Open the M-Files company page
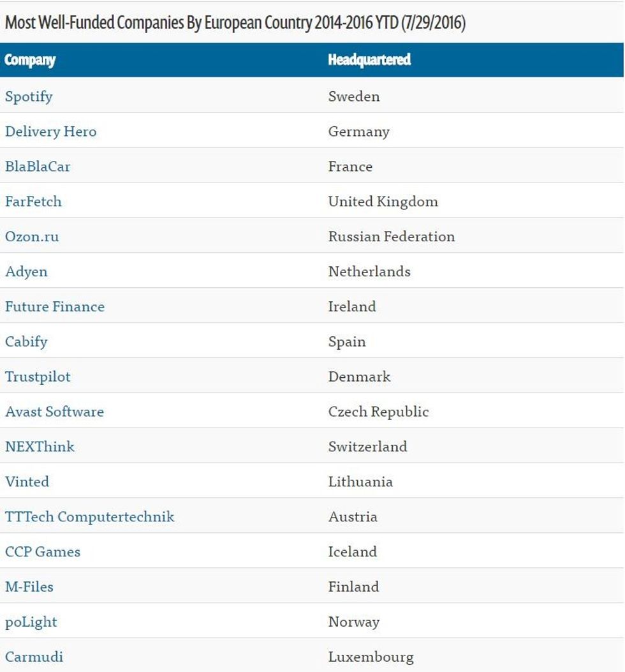Image resolution: width=625 pixels, height=672 pixels. click(29, 587)
